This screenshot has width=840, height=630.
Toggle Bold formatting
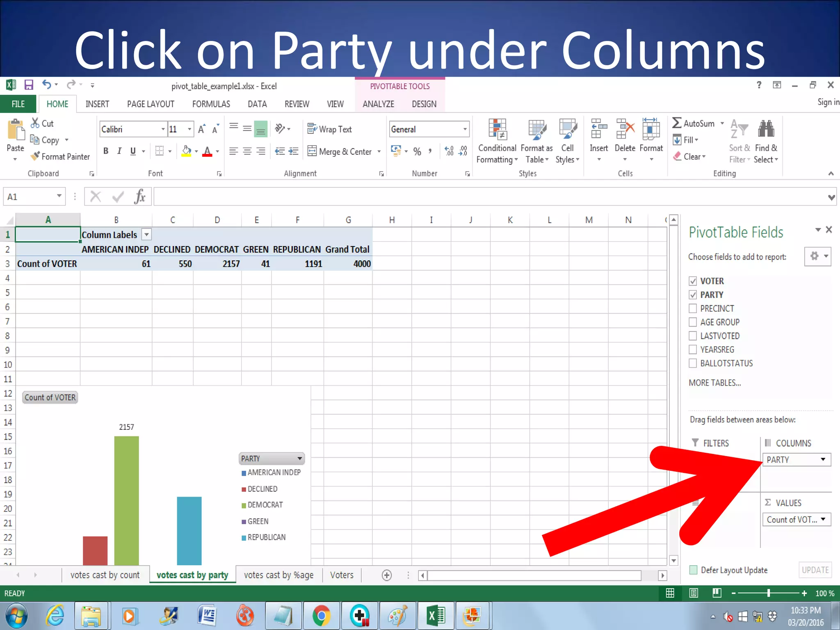106,151
